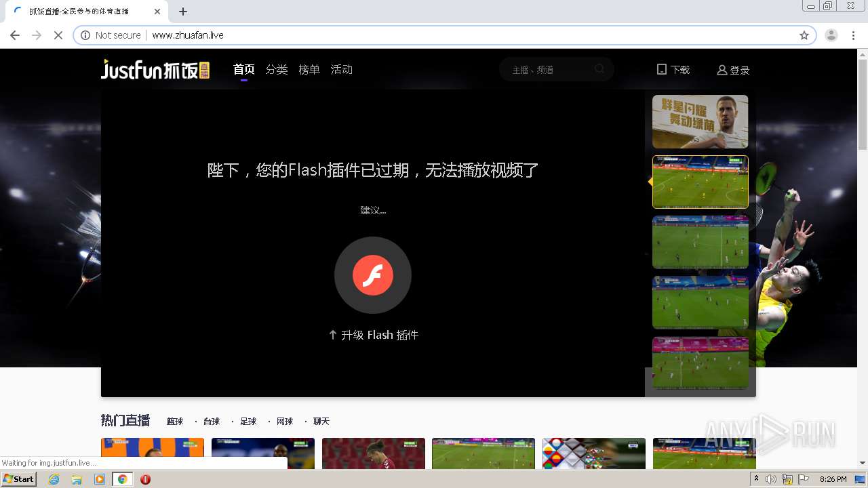Filter hot streams by 足球
The image size is (868, 488).
(248, 422)
